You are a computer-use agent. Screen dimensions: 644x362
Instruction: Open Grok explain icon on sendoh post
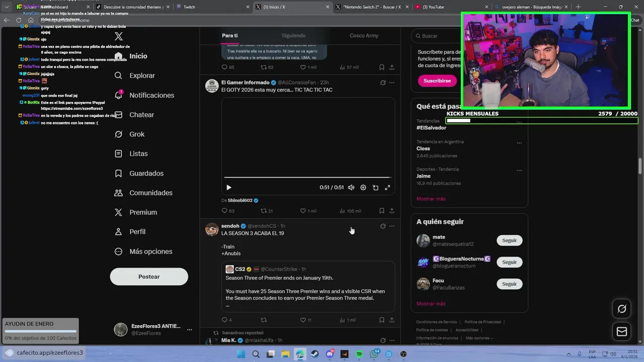click(383, 226)
